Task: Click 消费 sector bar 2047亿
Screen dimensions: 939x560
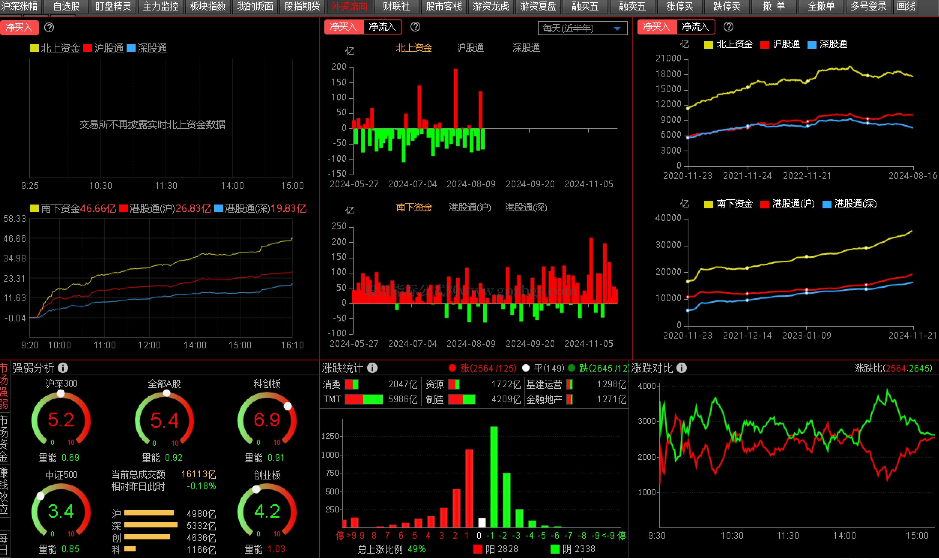Action: tap(352, 385)
